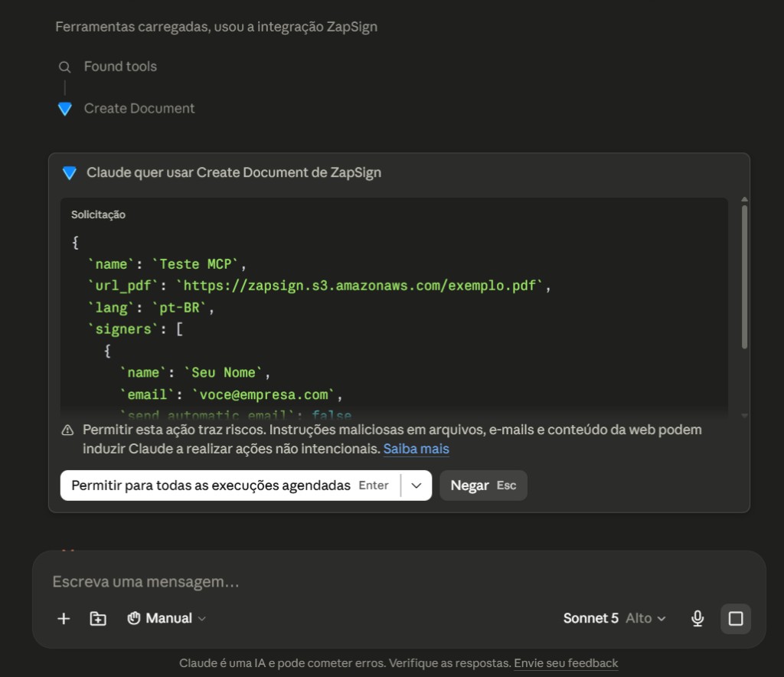The width and height of the screenshot is (784, 677).
Task: Open the Sonnet 5 Alto model selector
Action: (615, 619)
